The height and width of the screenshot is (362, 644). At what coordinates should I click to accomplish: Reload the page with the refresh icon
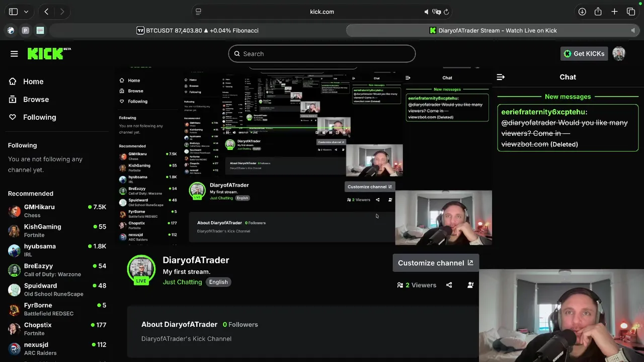click(x=446, y=12)
